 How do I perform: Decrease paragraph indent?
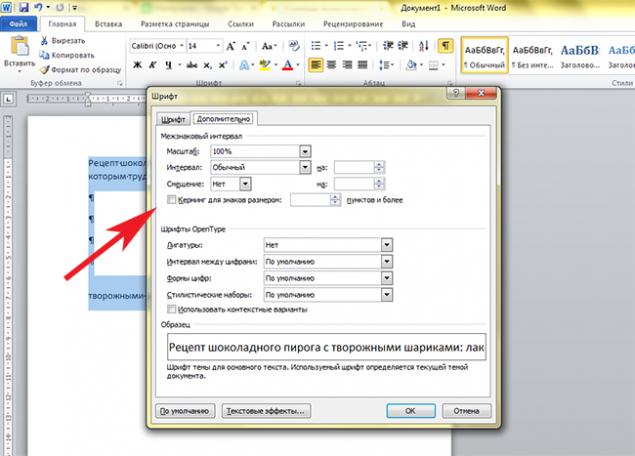pyautogui.click(x=388, y=46)
